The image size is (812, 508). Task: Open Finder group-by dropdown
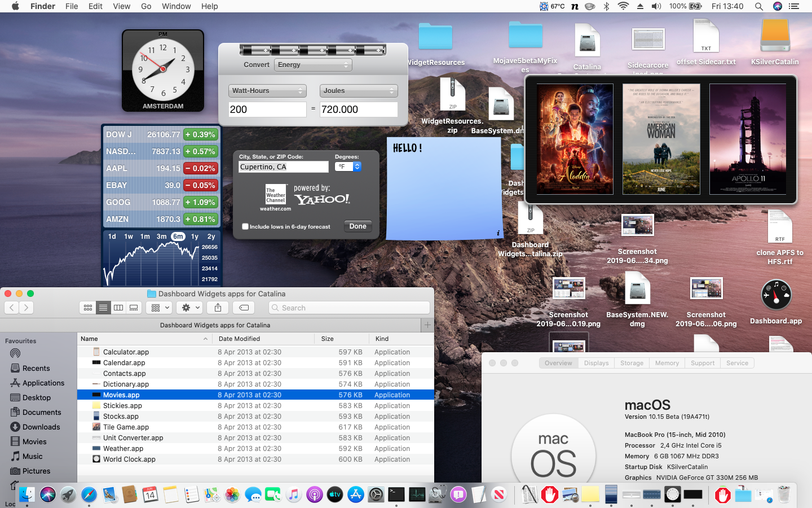[158, 308]
